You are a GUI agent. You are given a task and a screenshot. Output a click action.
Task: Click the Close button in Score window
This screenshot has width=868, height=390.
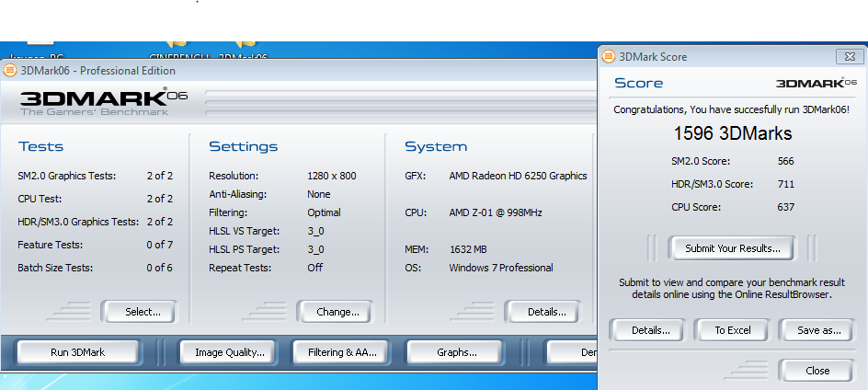816,371
